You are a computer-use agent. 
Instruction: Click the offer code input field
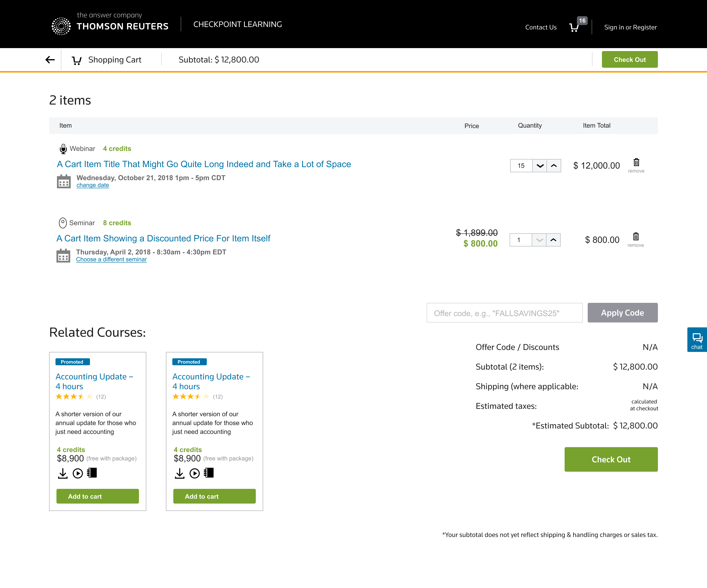(x=504, y=313)
